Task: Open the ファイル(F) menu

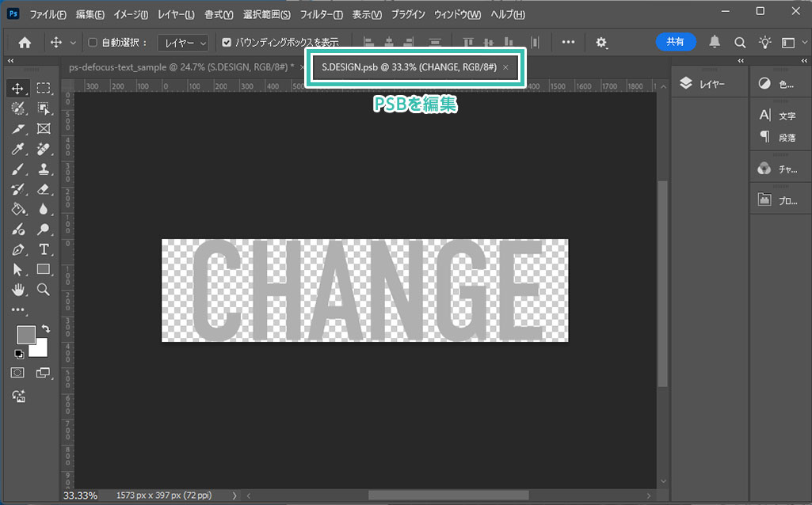Action: coord(48,14)
